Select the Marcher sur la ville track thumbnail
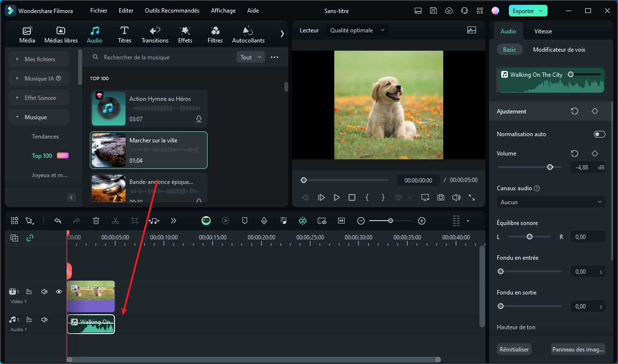 point(109,150)
